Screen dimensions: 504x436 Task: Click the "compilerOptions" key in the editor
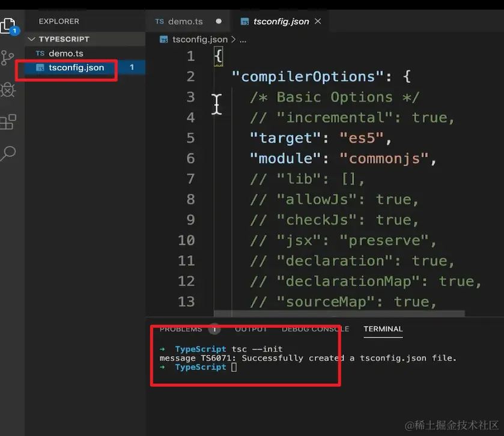tap(308, 77)
